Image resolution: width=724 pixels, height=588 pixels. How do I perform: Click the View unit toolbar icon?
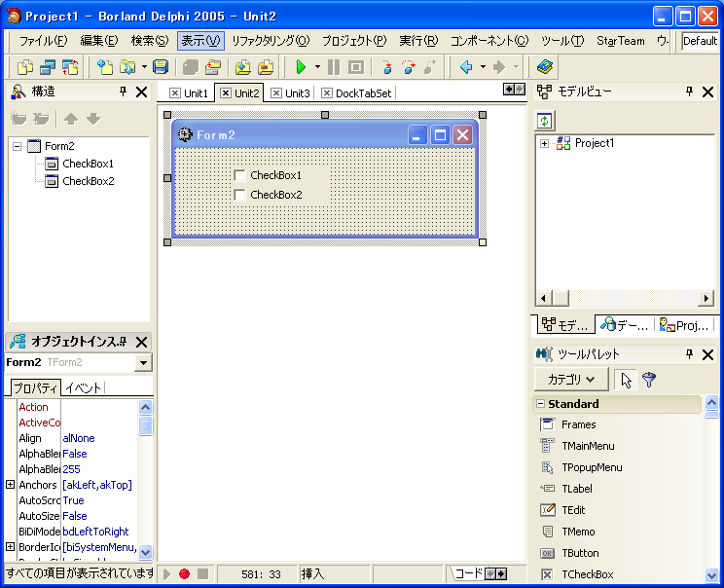tap(25, 67)
